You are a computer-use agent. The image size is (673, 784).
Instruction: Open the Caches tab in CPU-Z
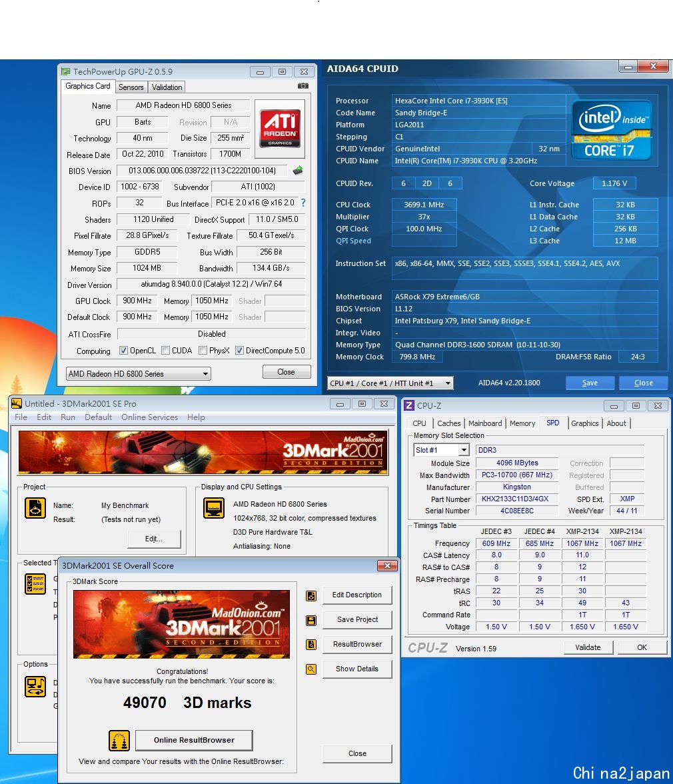[x=448, y=423]
